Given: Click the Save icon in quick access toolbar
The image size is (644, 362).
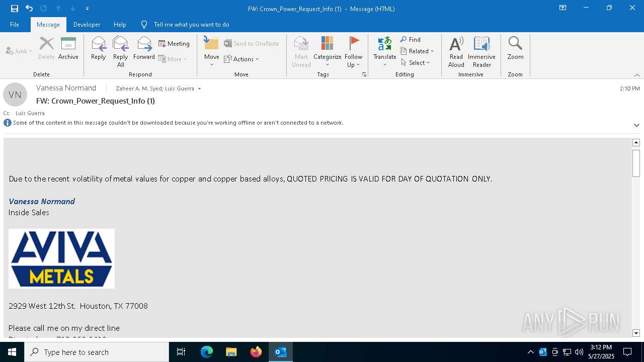Looking at the screenshot, I should tap(15, 9).
